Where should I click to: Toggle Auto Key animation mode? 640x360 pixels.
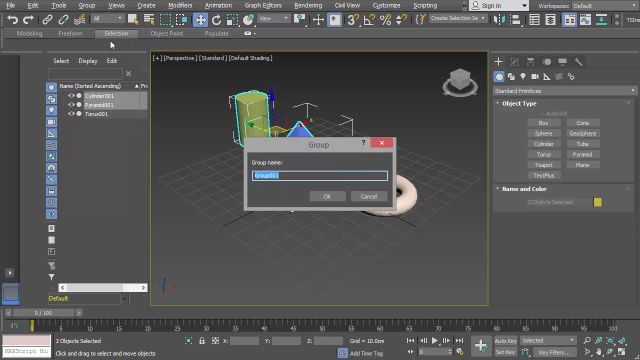(506, 341)
